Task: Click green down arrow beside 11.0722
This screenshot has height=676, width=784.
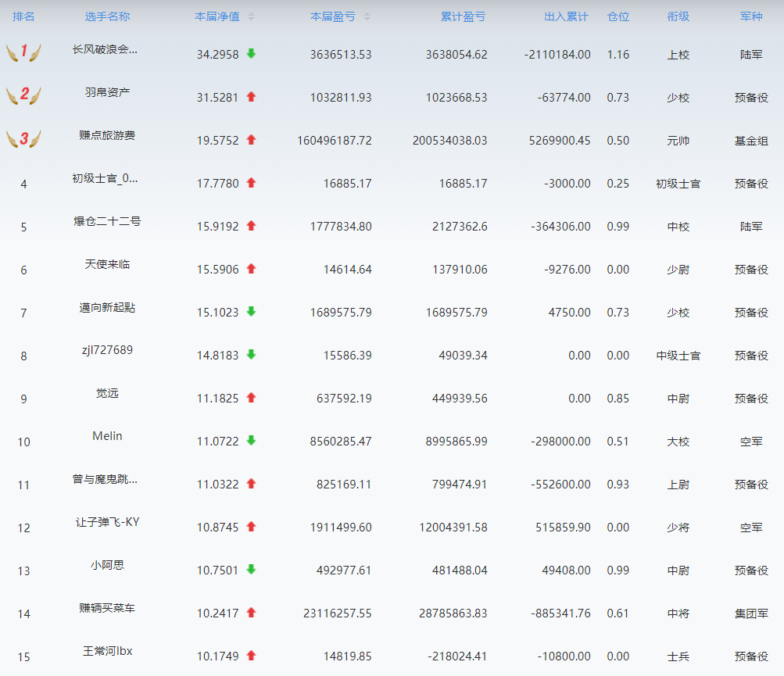Action: point(251,441)
